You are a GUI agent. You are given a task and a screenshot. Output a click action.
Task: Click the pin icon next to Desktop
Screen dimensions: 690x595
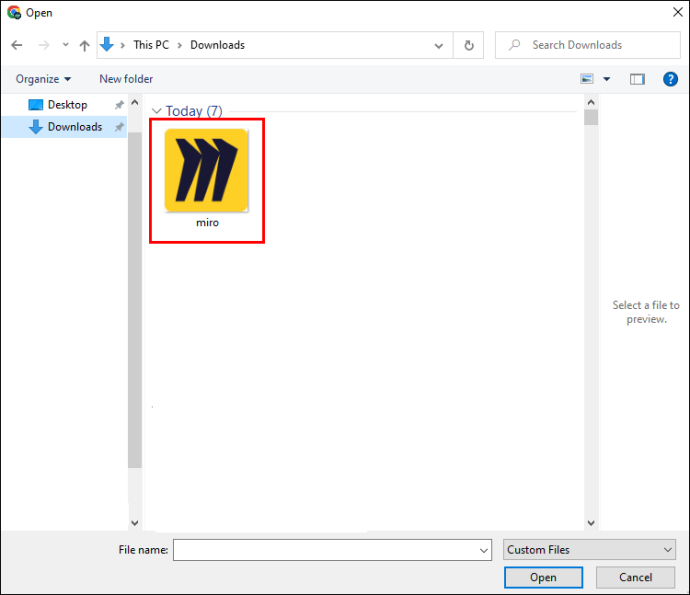119,105
